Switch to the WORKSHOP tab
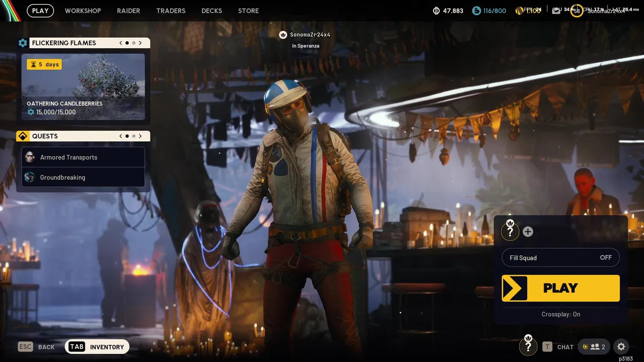The width and height of the screenshot is (644, 362). pyautogui.click(x=83, y=11)
